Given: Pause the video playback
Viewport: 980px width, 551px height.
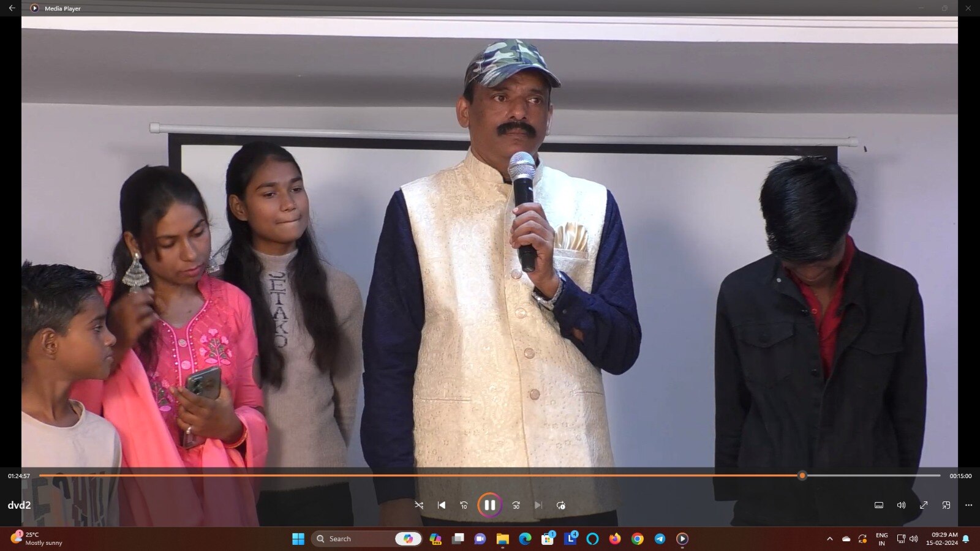Looking at the screenshot, I should click(489, 505).
